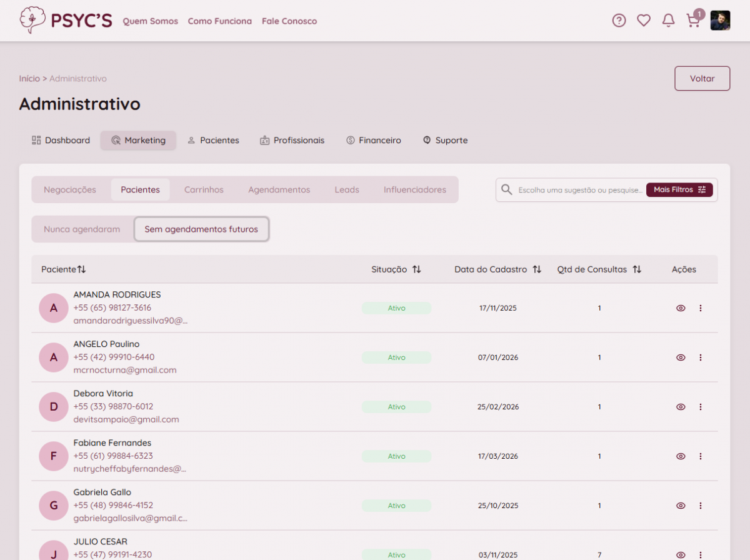Open three-dot menu for Fabiane Fernandes
The width and height of the screenshot is (750, 560).
pyautogui.click(x=700, y=456)
